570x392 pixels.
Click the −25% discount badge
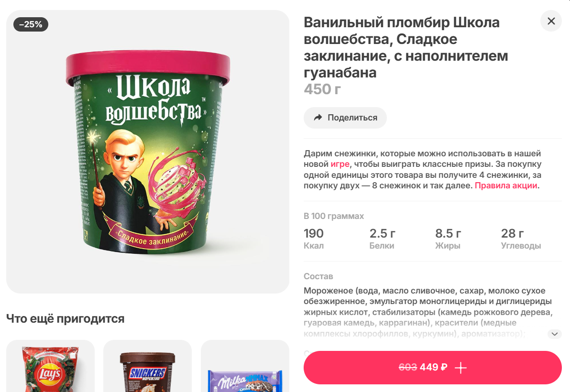tap(31, 24)
